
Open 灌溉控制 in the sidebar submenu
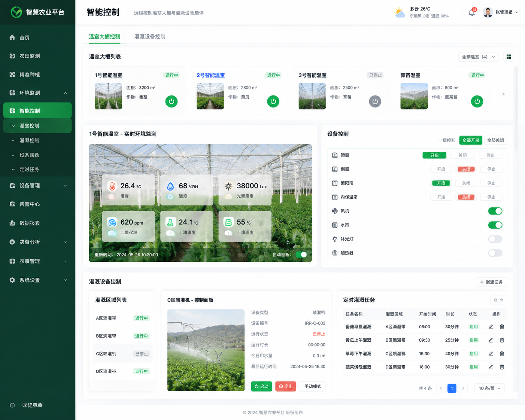(x=29, y=140)
